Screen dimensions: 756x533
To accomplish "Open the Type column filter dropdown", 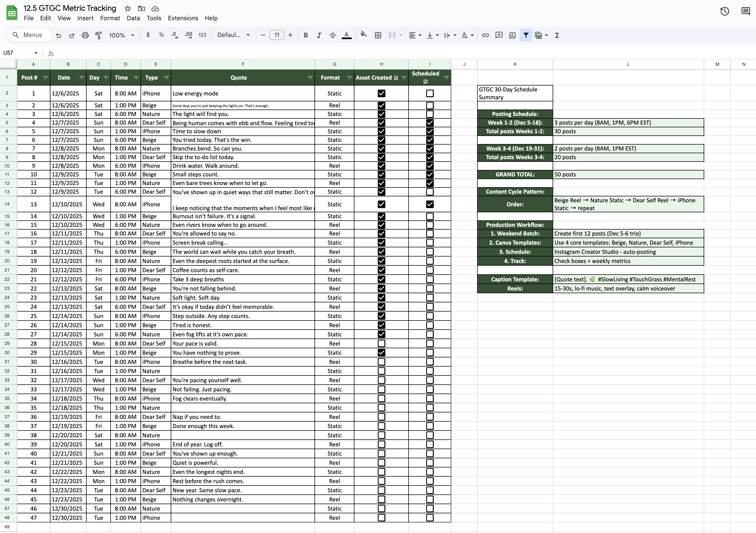I will tap(166, 78).
